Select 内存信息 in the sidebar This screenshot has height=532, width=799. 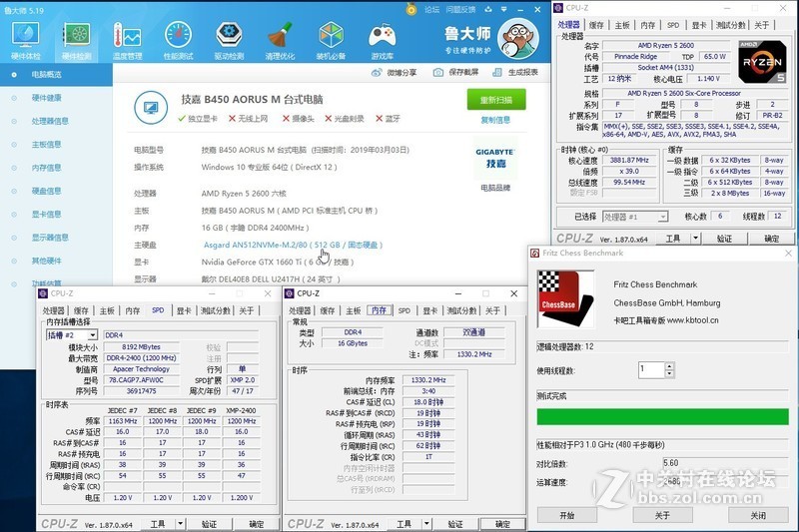coord(46,168)
